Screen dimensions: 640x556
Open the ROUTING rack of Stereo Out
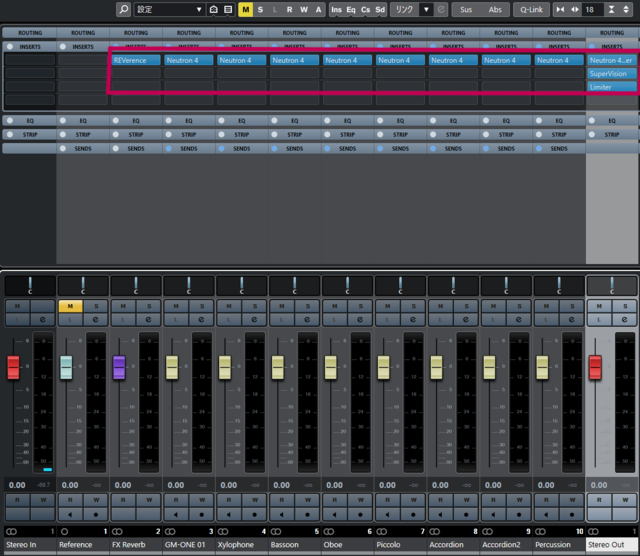pos(612,33)
